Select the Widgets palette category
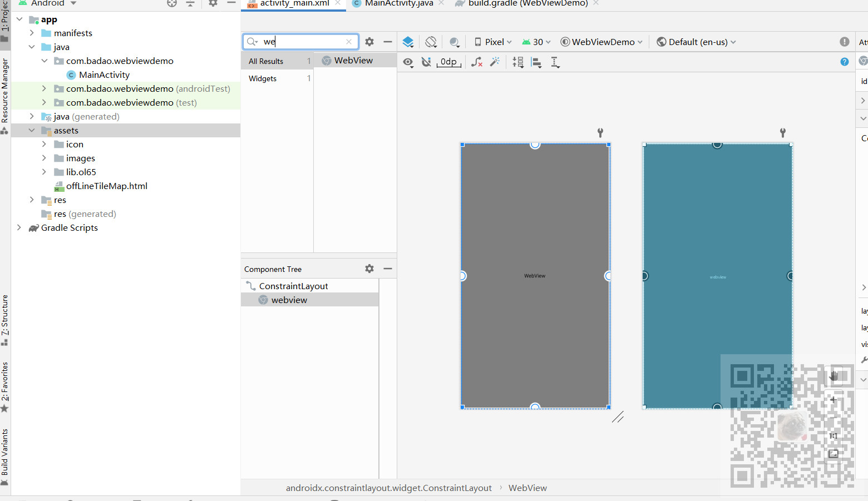Viewport: 868px width, 501px height. (x=277, y=78)
